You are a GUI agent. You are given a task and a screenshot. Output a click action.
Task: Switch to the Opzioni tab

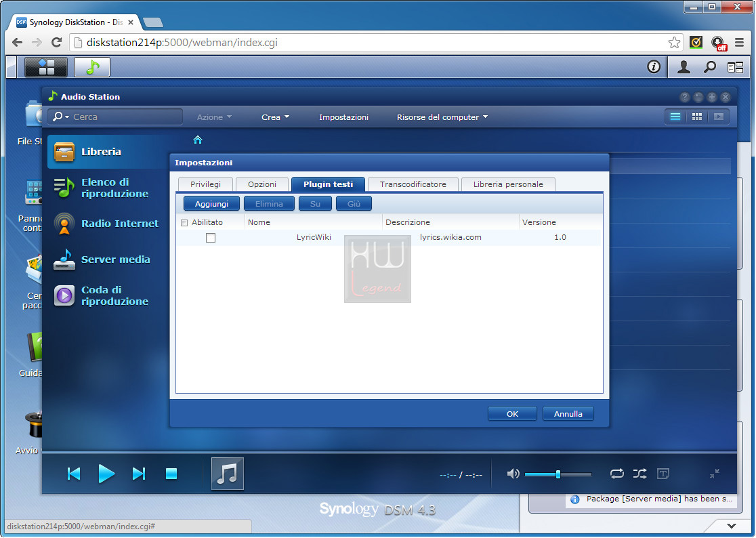point(261,184)
